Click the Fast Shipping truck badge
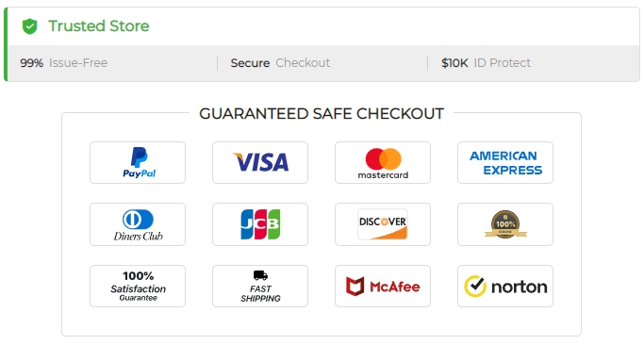The height and width of the screenshot is (345, 644). pos(260,286)
